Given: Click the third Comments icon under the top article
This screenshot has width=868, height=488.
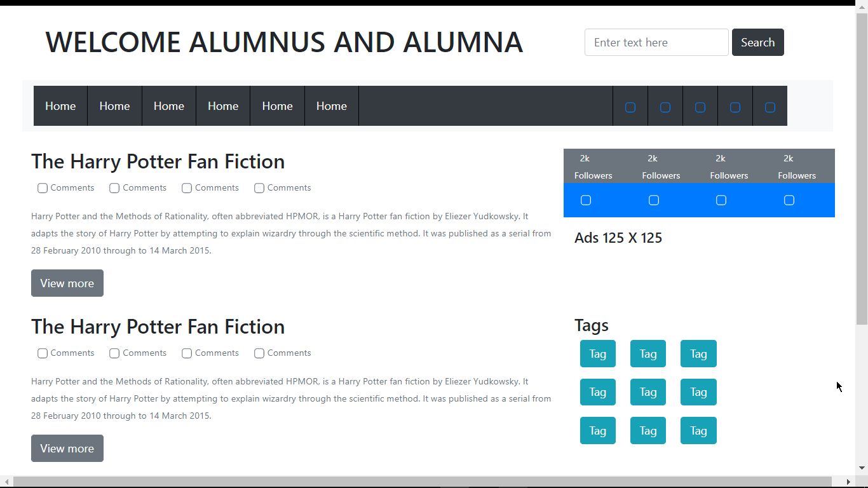Looking at the screenshot, I should coord(187,188).
